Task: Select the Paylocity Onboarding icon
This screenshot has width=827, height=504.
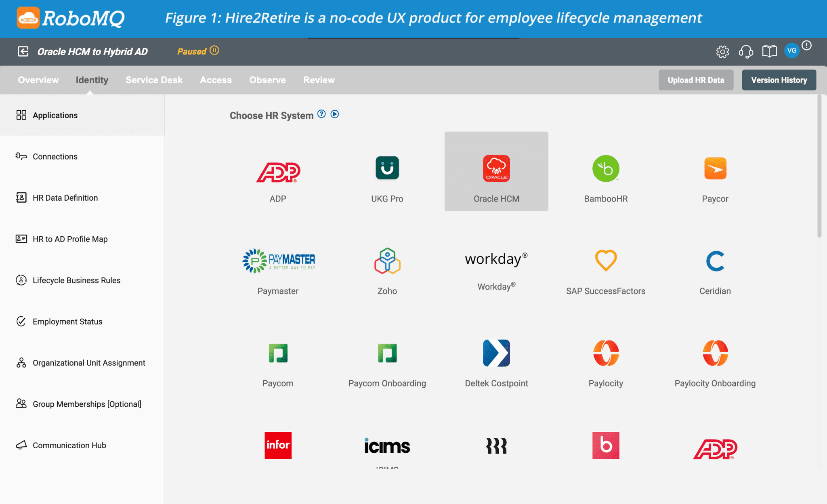Action: click(x=715, y=352)
